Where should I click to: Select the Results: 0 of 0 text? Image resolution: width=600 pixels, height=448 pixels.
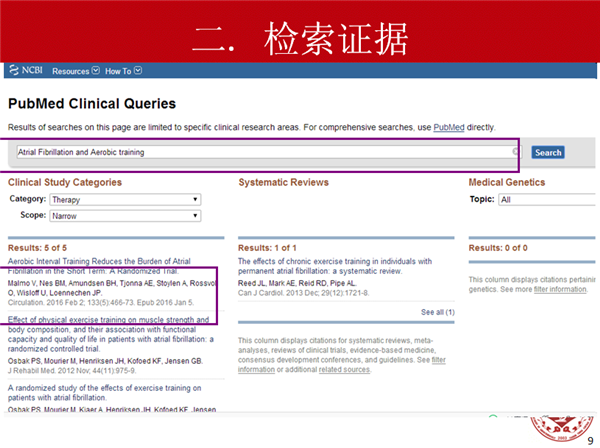(498, 248)
